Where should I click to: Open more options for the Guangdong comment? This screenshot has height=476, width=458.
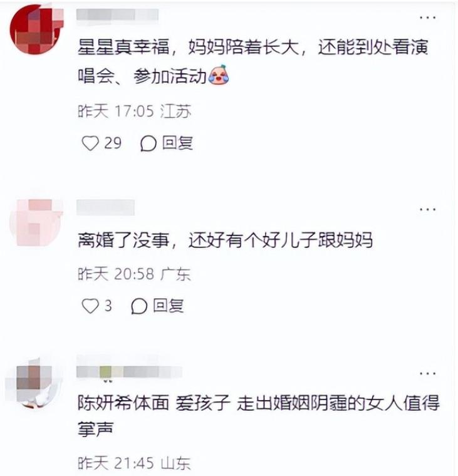[428, 209]
